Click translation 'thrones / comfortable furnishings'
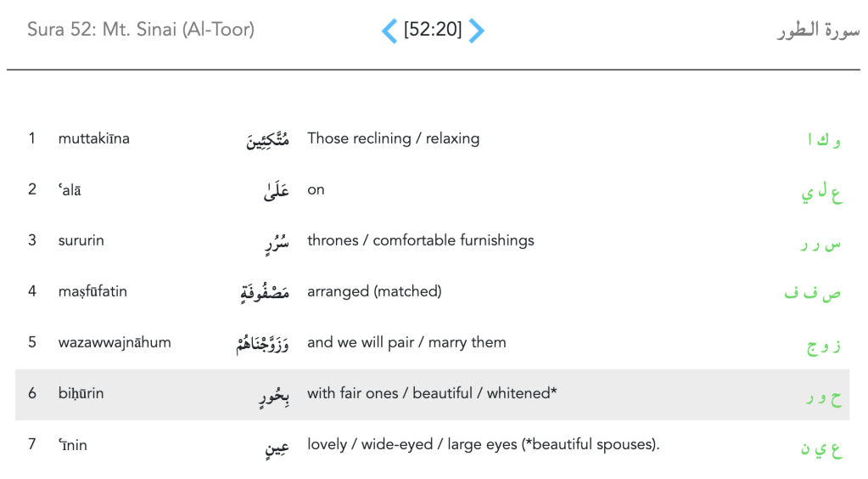Screen dimensions: 868x479 (x=420, y=240)
